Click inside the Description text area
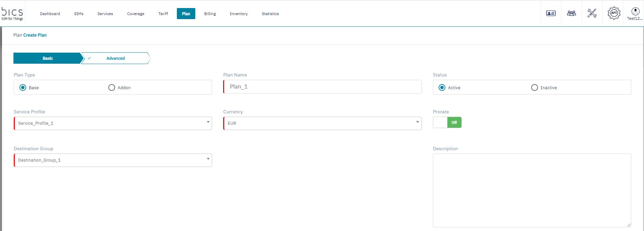Image resolution: width=644 pixels, height=231 pixels. tap(532, 190)
